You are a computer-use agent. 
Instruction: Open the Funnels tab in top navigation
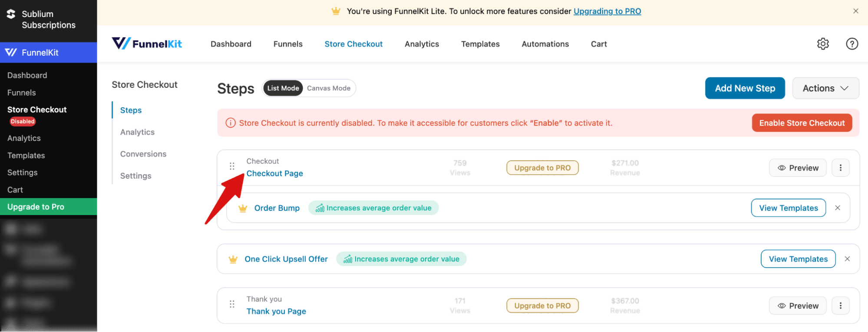tap(288, 44)
